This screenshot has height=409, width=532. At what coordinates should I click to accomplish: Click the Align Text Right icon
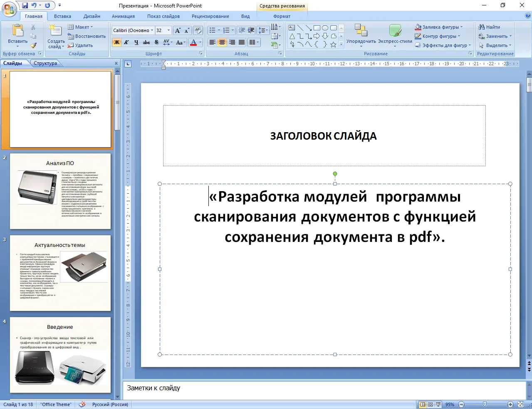(x=232, y=42)
